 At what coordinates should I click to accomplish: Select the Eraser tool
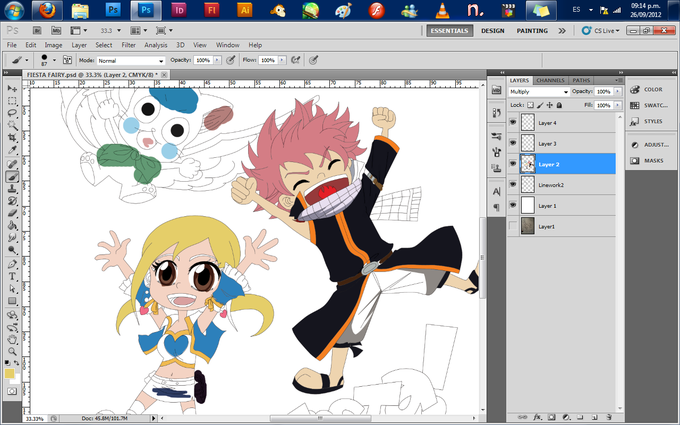coord(12,213)
